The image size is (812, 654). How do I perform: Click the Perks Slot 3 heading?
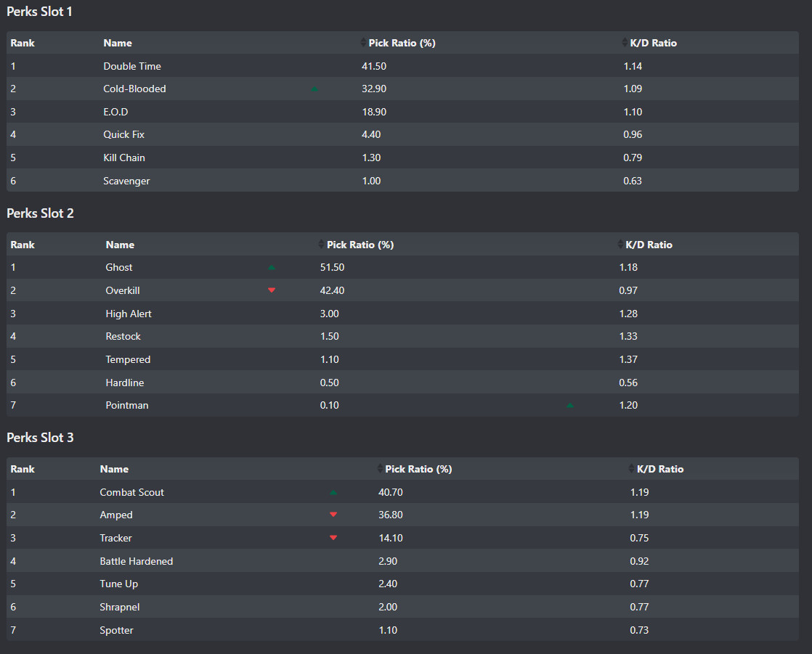pos(40,438)
